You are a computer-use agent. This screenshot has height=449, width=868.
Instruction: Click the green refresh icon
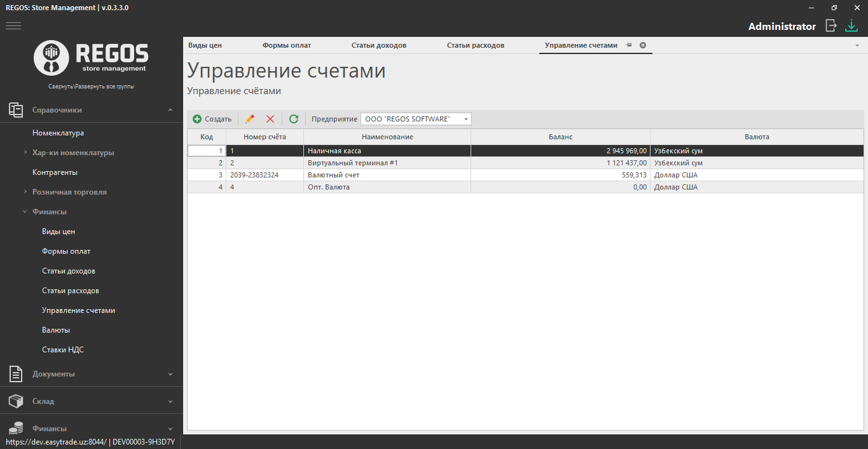[x=294, y=119]
